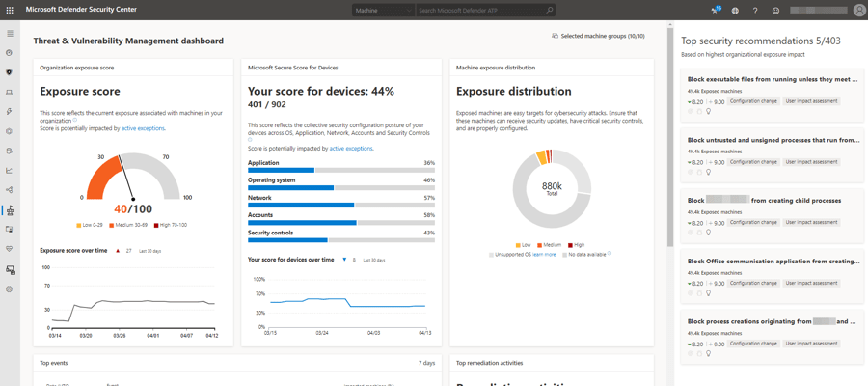
Task: Click Organization exposure score card header
Action: tap(77, 68)
